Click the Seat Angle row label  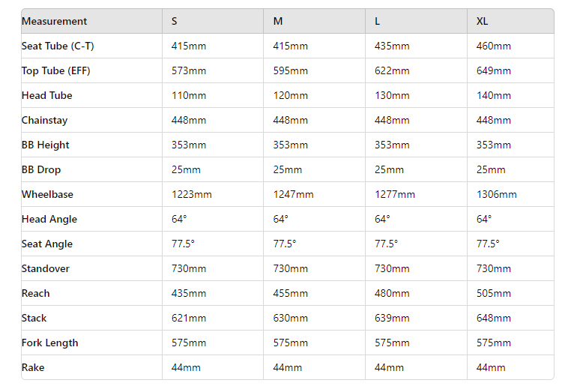[47, 244]
